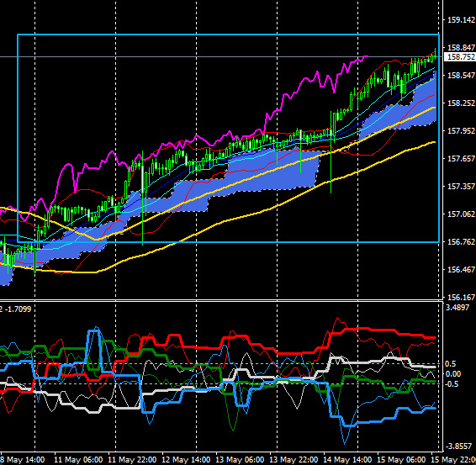
Task: Click the 157.062 price axis label
Action: pos(461,214)
